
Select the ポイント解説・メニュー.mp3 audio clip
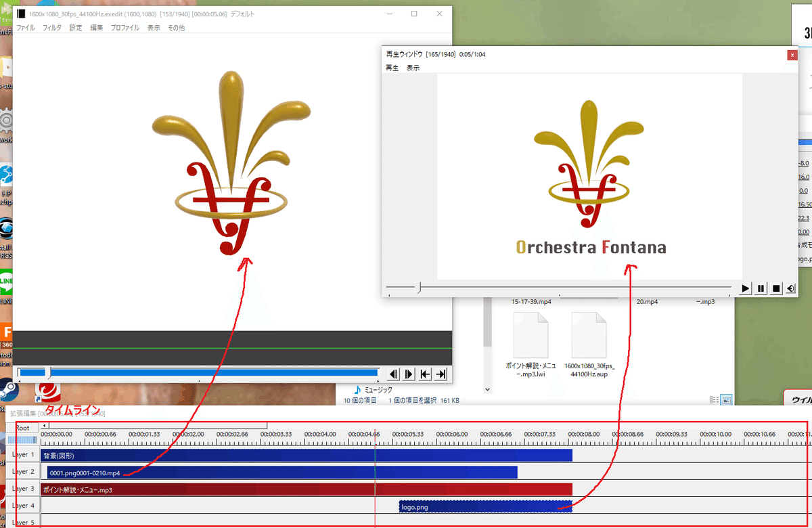tap(307, 489)
